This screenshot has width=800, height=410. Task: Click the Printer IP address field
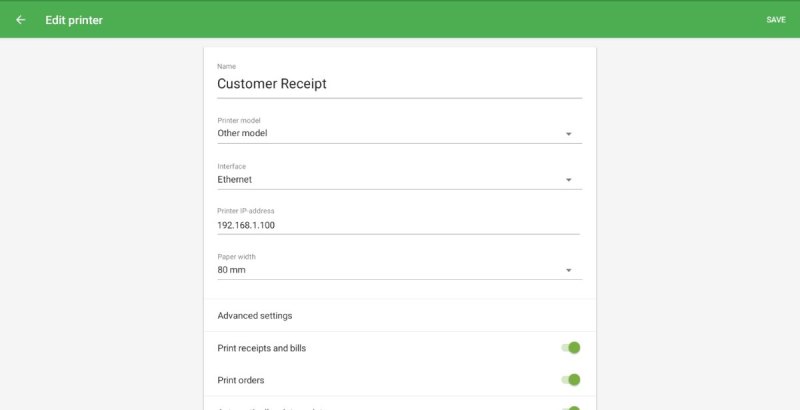(398, 225)
